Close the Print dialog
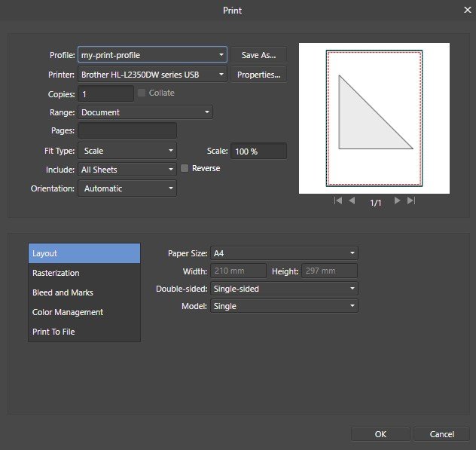The width and height of the screenshot is (476, 450). point(468,10)
